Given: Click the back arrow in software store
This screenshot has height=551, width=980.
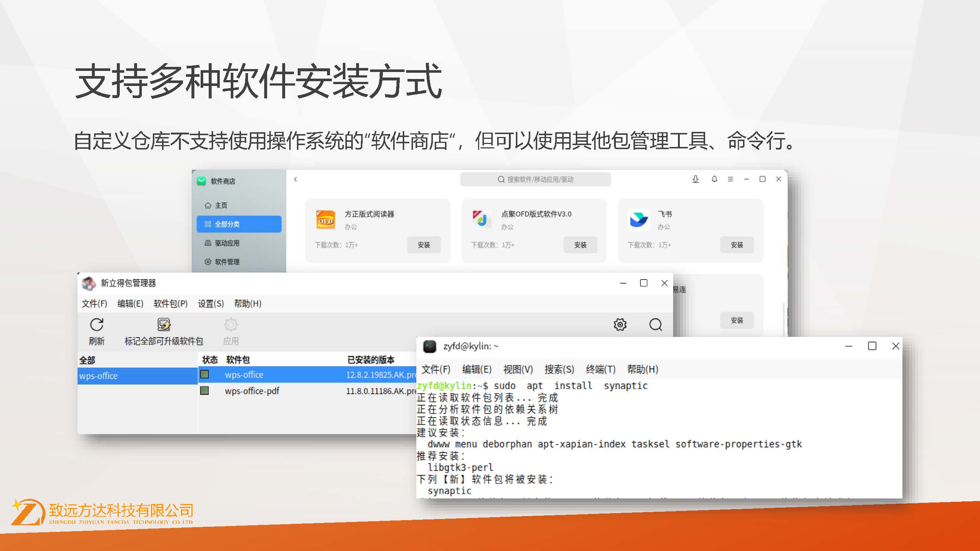Looking at the screenshot, I should pos(295,179).
